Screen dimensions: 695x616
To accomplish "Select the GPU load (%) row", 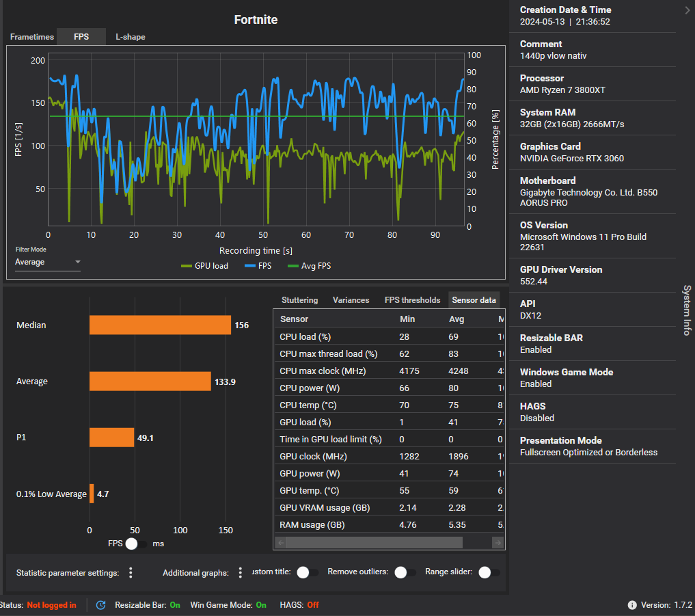I will click(x=389, y=423).
